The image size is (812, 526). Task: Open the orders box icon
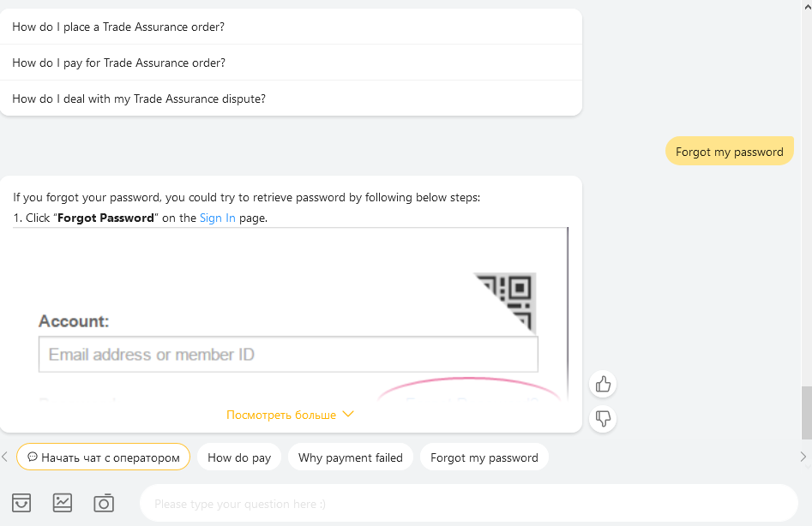click(x=21, y=503)
